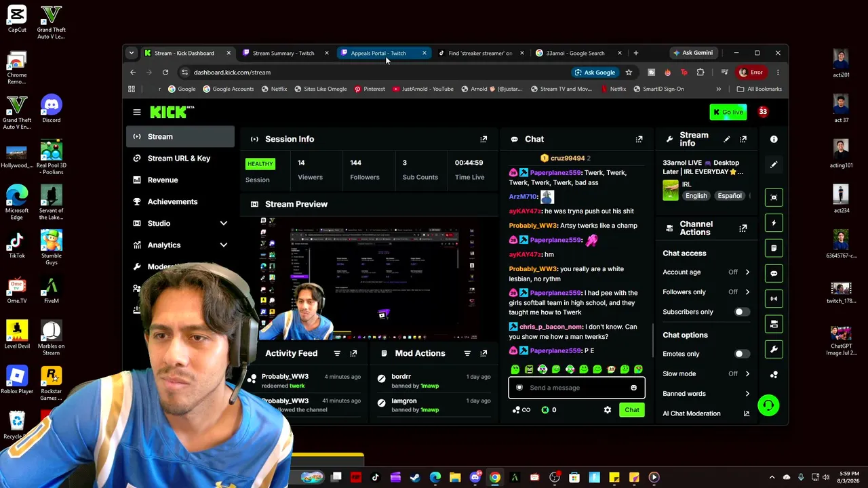Image resolution: width=868 pixels, height=488 pixels.
Task: Select the Español language tag
Action: (730, 196)
